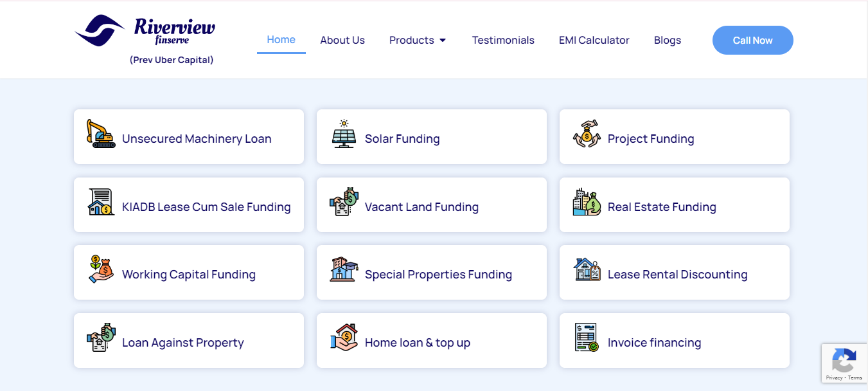This screenshot has width=868, height=391.
Task: Select the Loan Against Property card
Action: click(189, 341)
